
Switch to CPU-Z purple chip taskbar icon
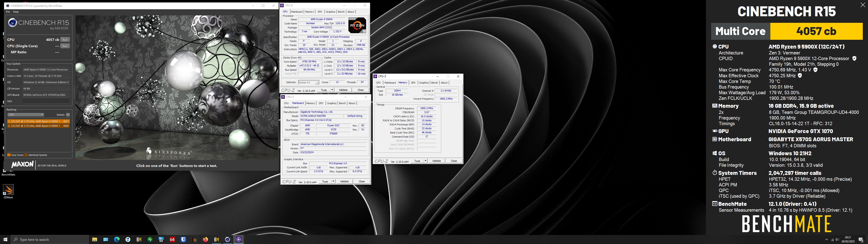238,240
